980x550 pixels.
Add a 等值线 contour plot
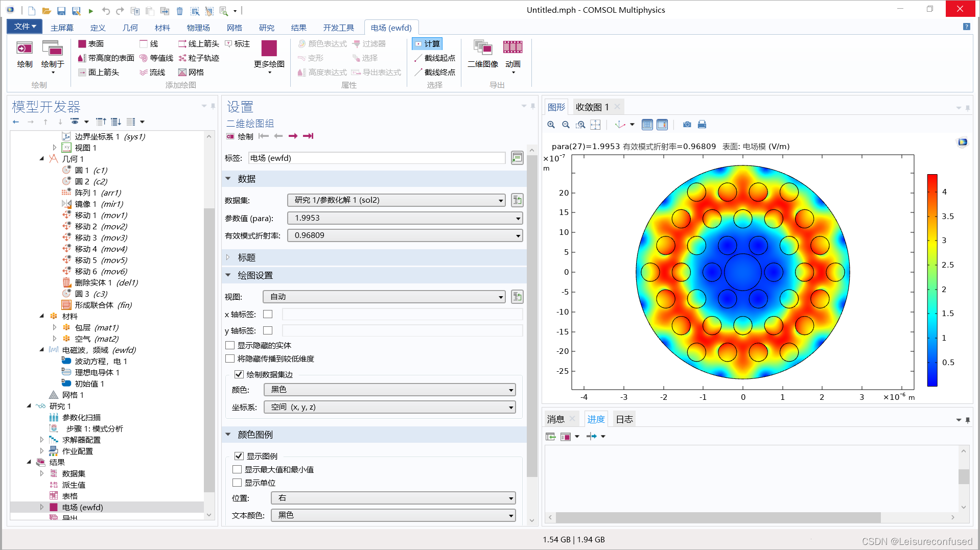tap(156, 58)
